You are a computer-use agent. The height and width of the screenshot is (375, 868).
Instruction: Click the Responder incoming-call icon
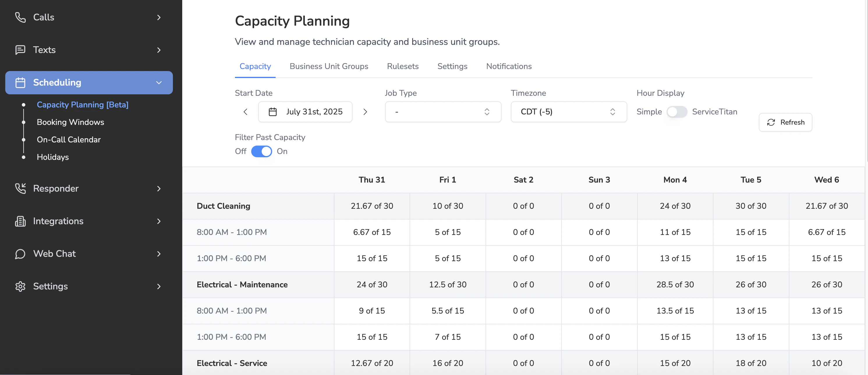coord(20,188)
